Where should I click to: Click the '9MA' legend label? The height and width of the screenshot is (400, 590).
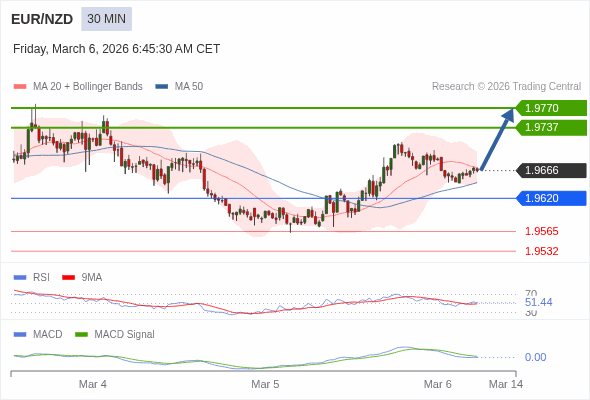pyautogui.click(x=91, y=278)
